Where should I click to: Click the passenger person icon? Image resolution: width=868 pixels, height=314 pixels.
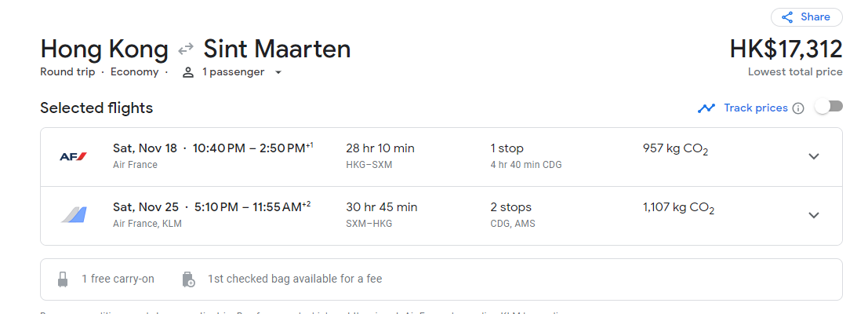188,72
